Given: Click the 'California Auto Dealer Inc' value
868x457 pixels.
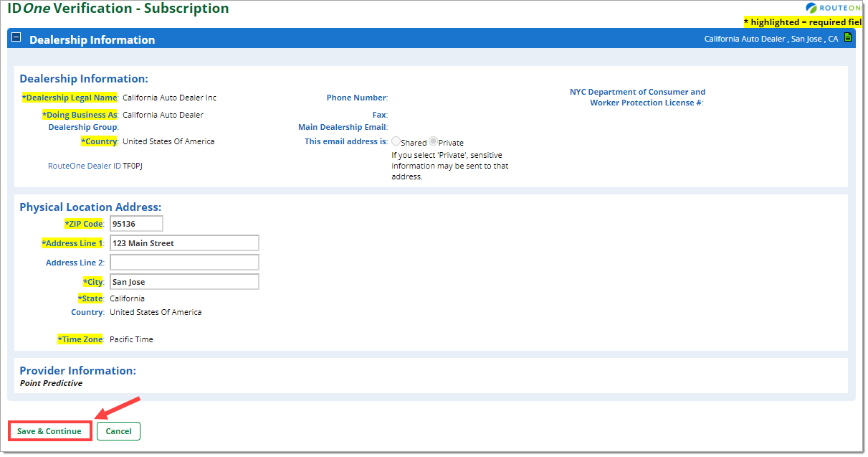Looking at the screenshot, I should [x=169, y=98].
